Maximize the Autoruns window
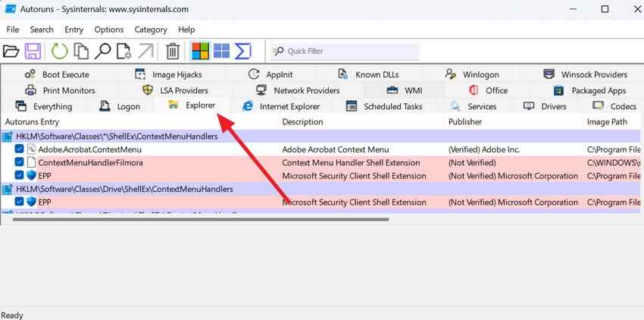The height and width of the screenshot is (320, 644). (605, 9)
